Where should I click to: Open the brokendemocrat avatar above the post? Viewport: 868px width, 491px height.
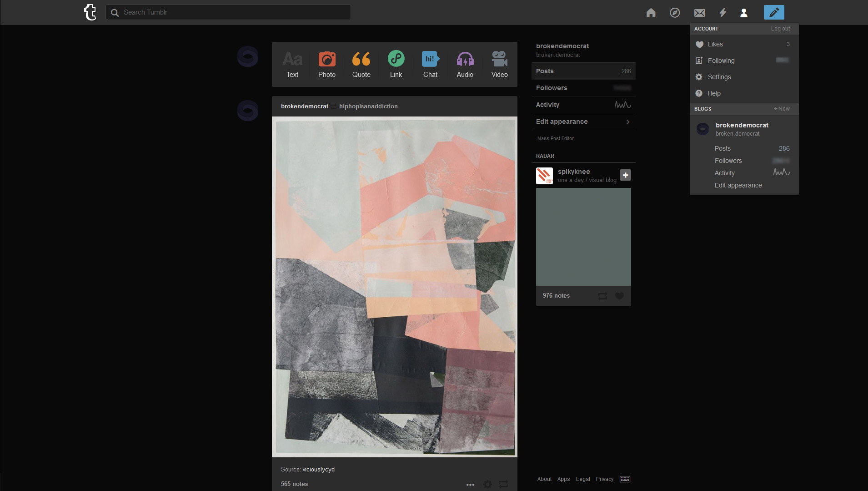pos(248,111)
